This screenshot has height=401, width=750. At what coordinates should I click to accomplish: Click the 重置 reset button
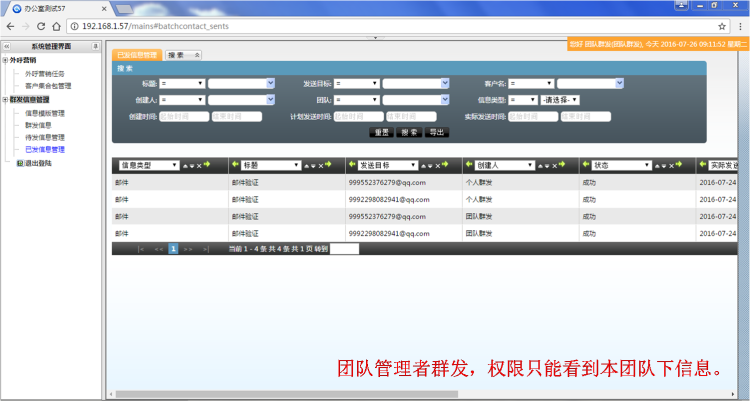click(381, 132)
